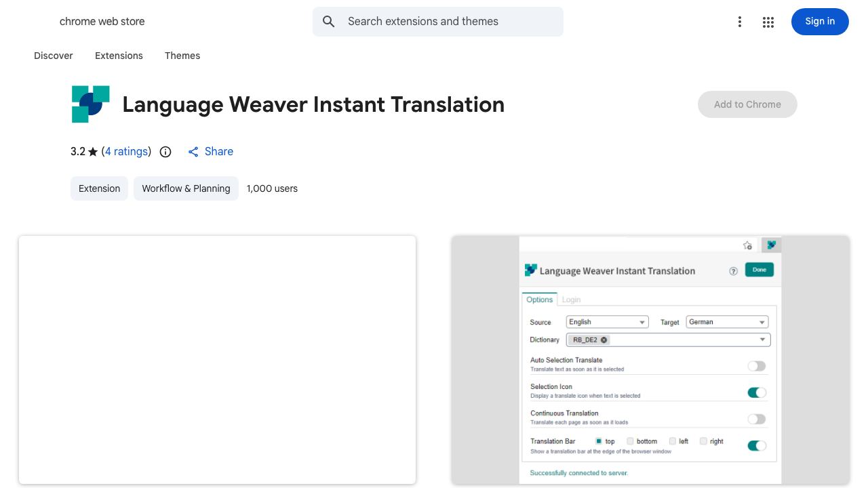This screenshot has width=868, height=488.
Task: Open the Source language dropdown
Action: tap(608, 322)
